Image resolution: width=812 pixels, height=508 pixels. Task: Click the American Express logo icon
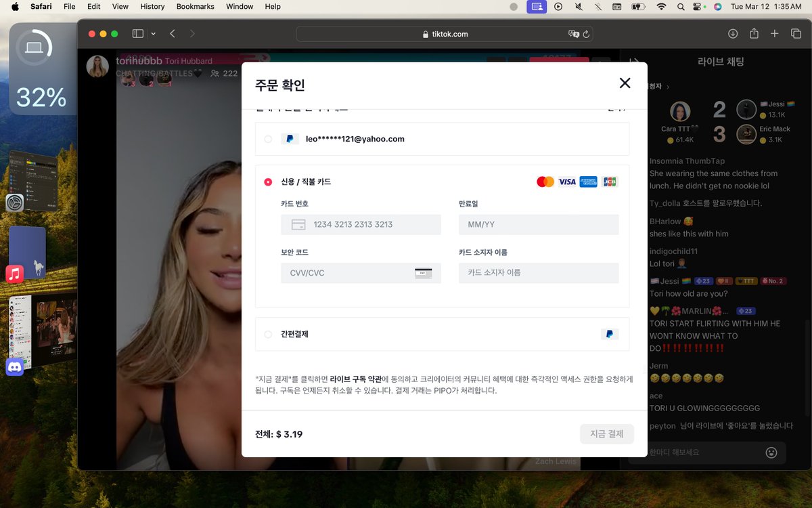click(x=589, y=182)
